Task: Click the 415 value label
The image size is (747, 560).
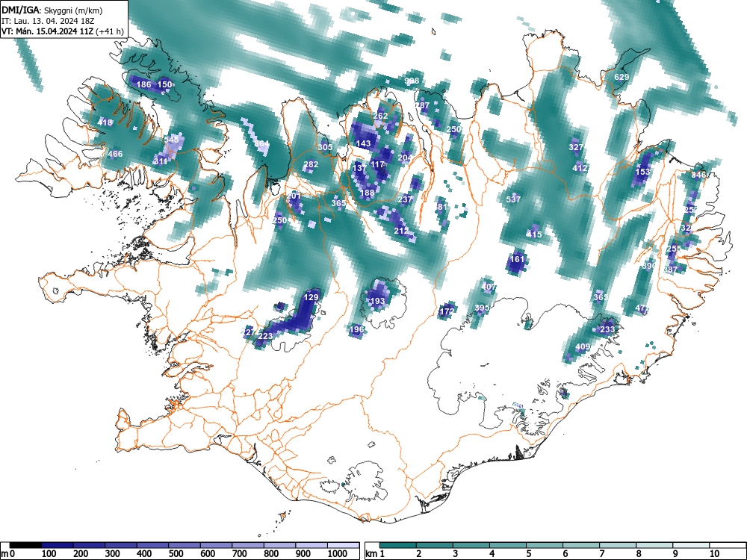Action: click(534, 234)
